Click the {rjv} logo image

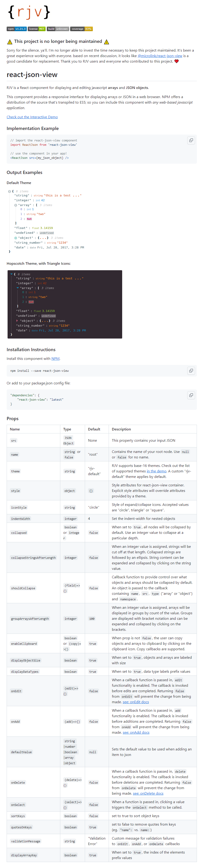29,12
